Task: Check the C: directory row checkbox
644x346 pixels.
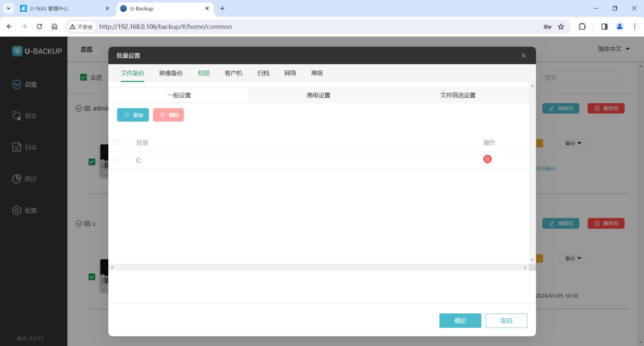Action: [117, 160]
